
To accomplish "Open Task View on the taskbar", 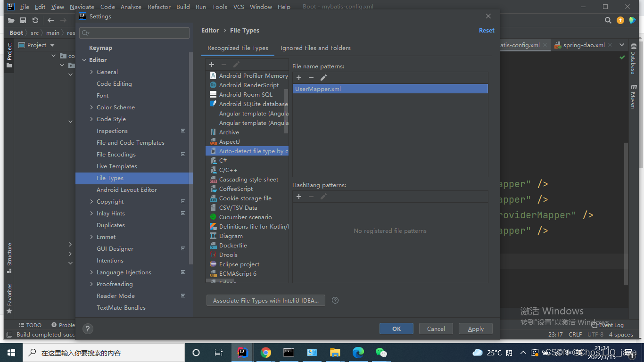I will point(219,353).
